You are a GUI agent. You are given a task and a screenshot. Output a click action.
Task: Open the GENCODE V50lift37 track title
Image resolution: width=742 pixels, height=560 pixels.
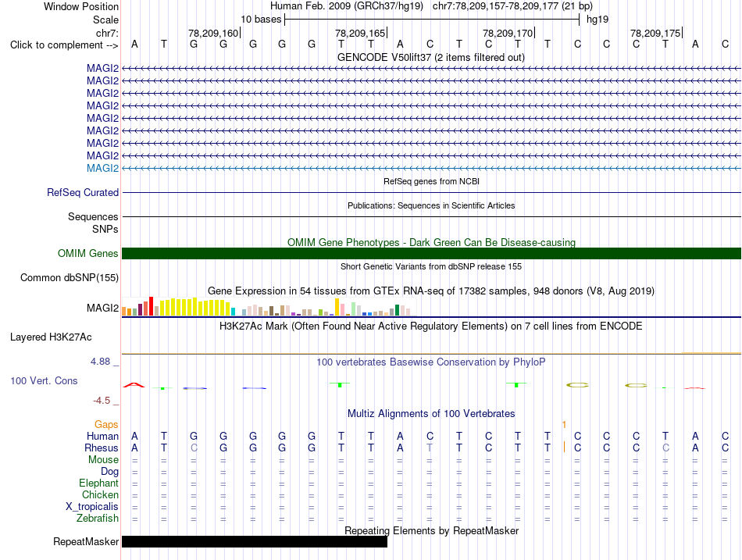431,57
